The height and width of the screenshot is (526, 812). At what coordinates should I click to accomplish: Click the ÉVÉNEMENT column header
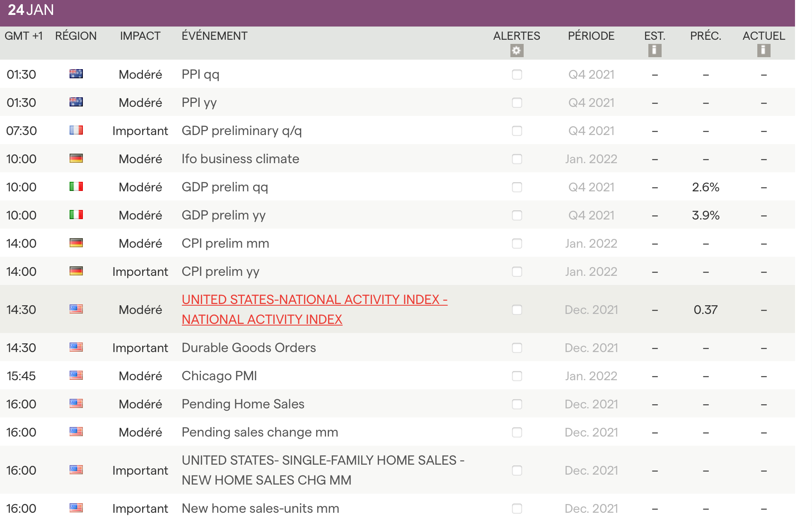tap(214, 36)
